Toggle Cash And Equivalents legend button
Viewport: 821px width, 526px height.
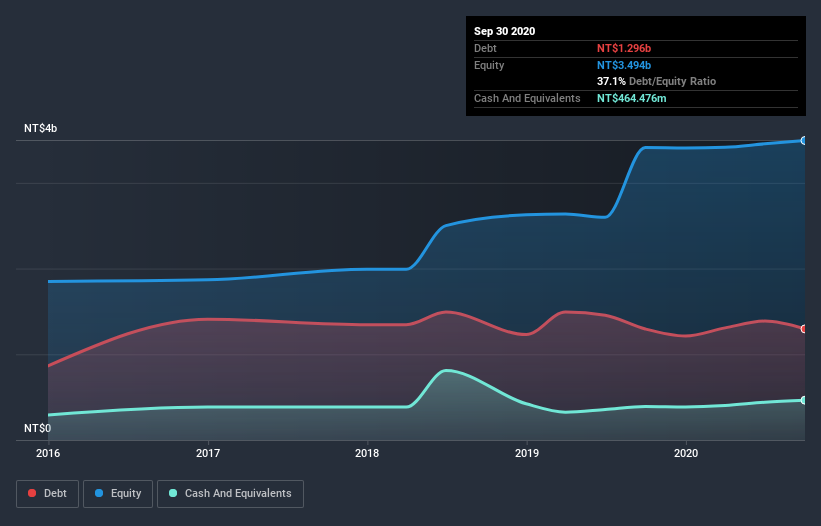230,494
